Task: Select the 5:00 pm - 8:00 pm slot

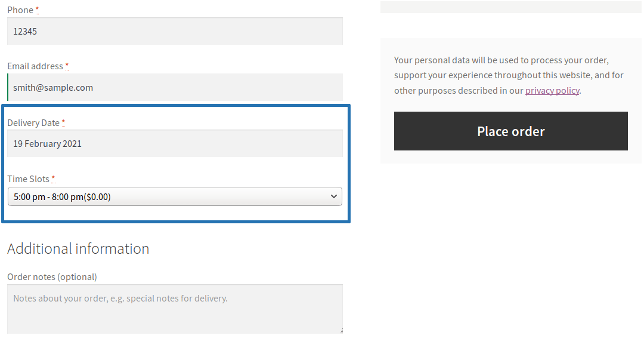Action: pyautogui.click(x=175, y=196)
